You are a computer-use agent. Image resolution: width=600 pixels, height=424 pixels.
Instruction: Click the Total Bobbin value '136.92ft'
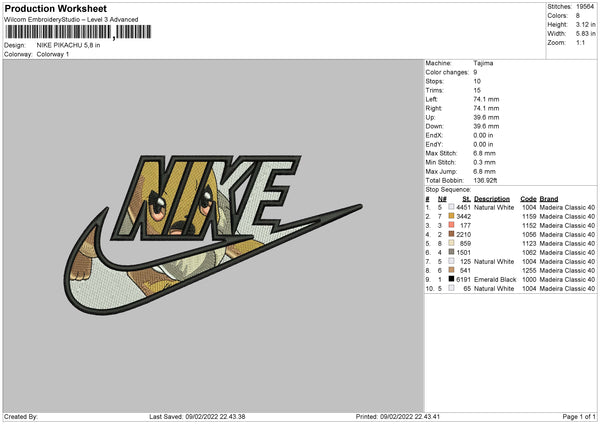click(485, 180)
